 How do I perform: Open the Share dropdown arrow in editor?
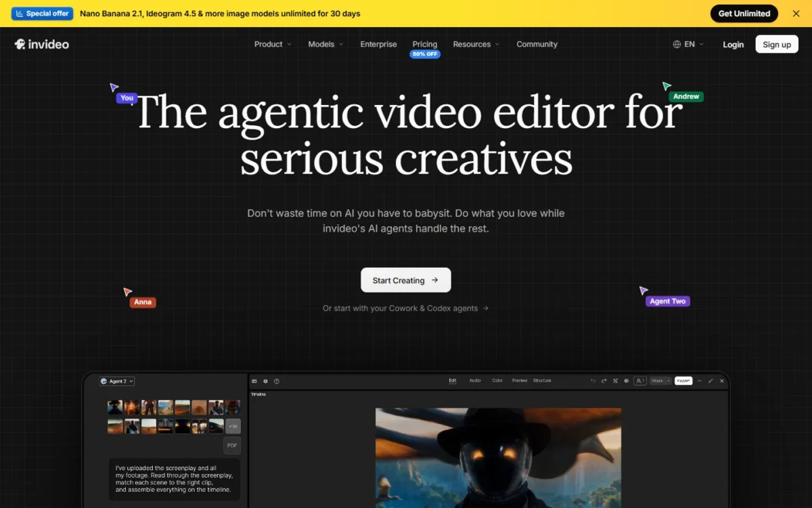pyautogui.click(x=669, y=381)
